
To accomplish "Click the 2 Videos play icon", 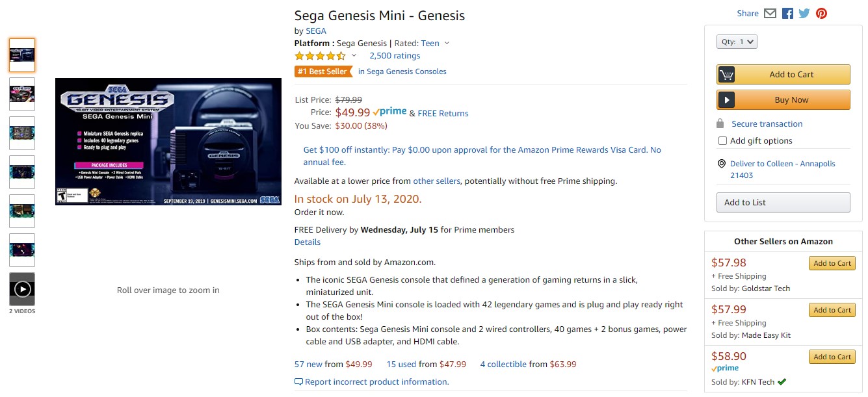I will pos(22,288).
